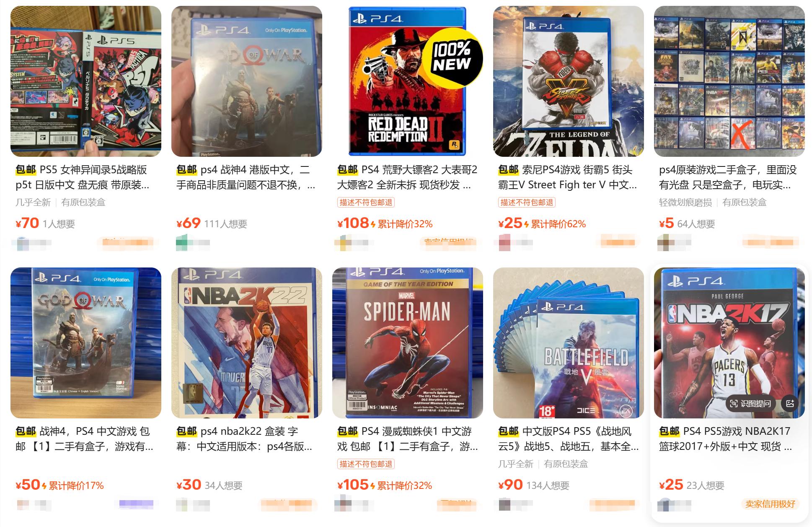Click the 中文版PS4 PS5《战地风云5》title

click(569, 439)
